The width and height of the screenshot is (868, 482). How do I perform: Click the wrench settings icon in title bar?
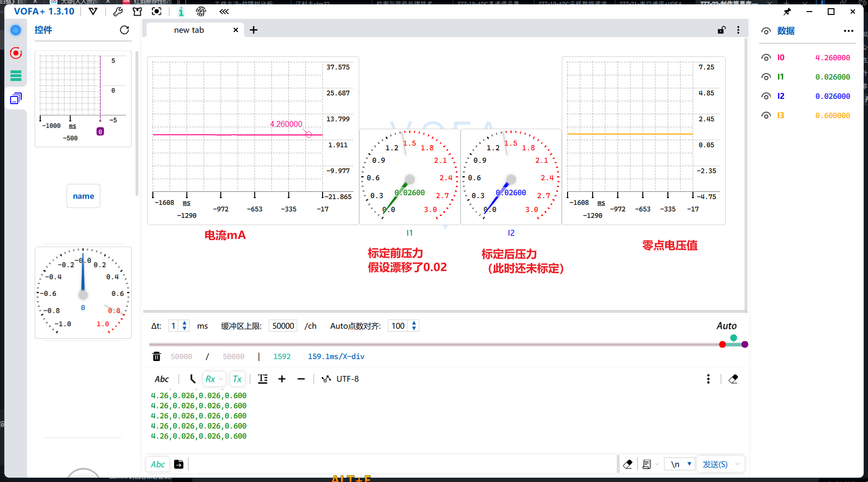coord(118,12)
